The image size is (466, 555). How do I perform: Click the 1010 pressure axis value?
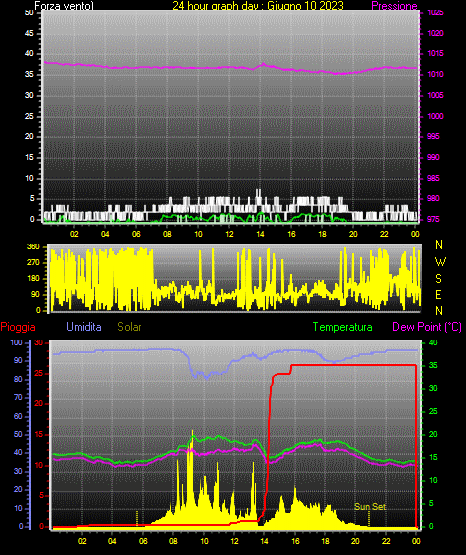point(435,74)
